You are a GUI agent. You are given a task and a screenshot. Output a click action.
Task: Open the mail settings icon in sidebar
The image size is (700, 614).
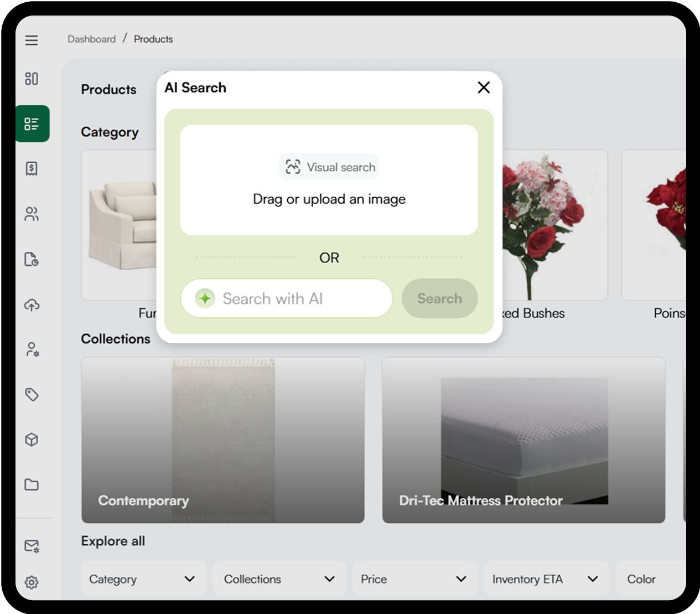coord(32,546)
